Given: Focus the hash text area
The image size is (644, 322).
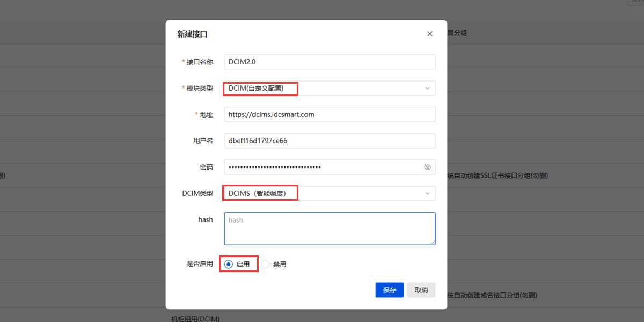Looking at the screenshot, I should click(330, 228).
